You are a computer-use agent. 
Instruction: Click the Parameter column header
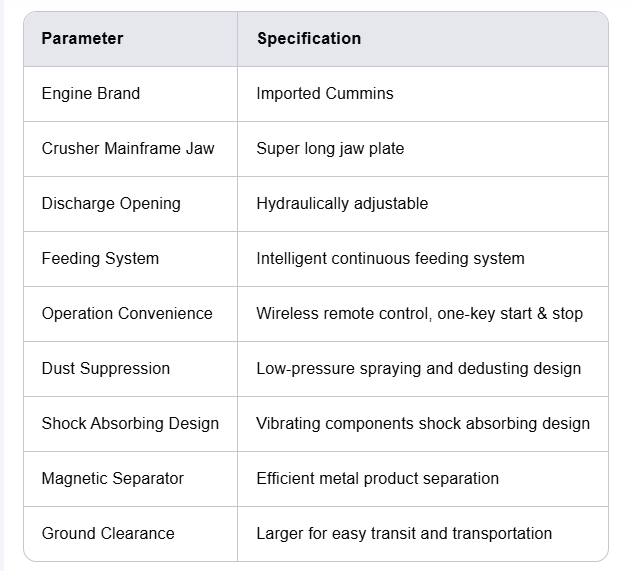pyautogui.click(x=82, y=39)
